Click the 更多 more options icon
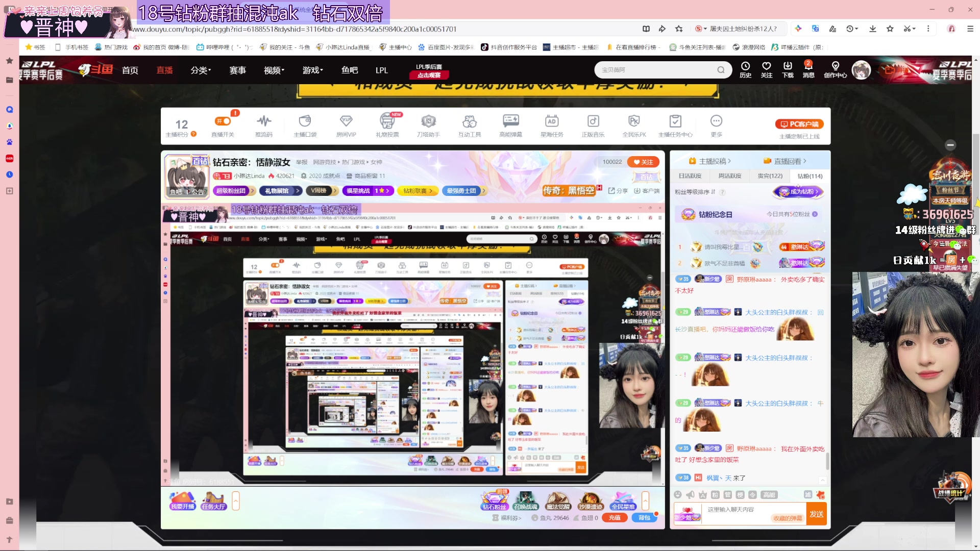This screenshot has height=551, width=980. (x=717, y=126)
